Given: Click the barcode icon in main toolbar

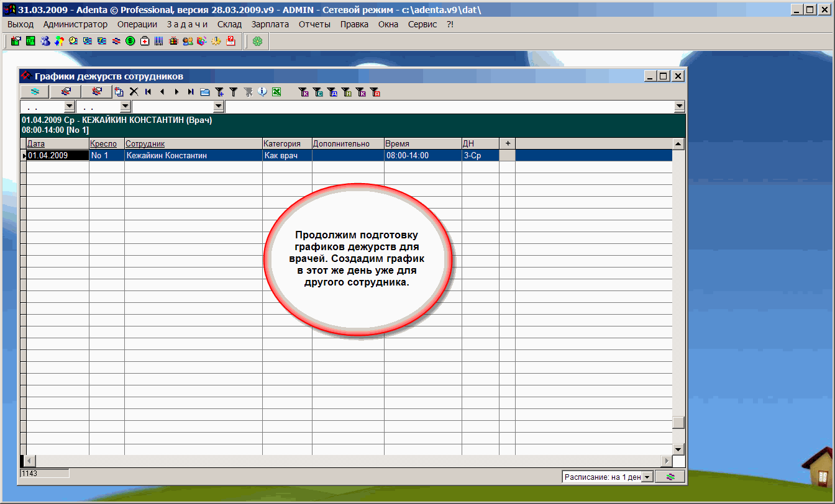Looking at the screenshot, I should click(159, 41).
